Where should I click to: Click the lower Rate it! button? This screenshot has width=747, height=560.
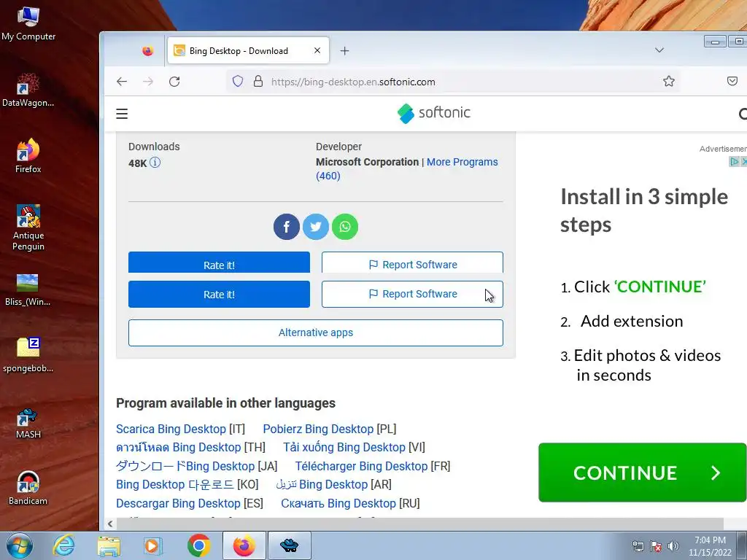pos(219,295)
